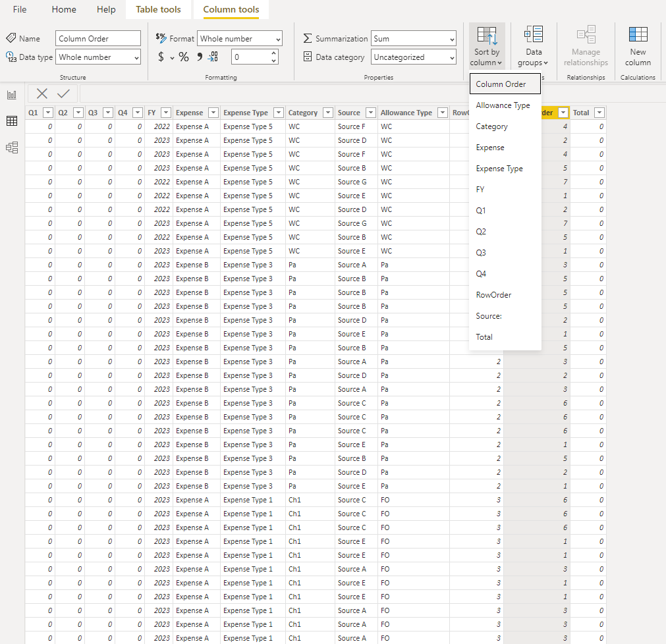The height and width of the screenshot is (644, 666).
Task: Open Expense Type column filter dropdown
Action: (x=278, y=113)
